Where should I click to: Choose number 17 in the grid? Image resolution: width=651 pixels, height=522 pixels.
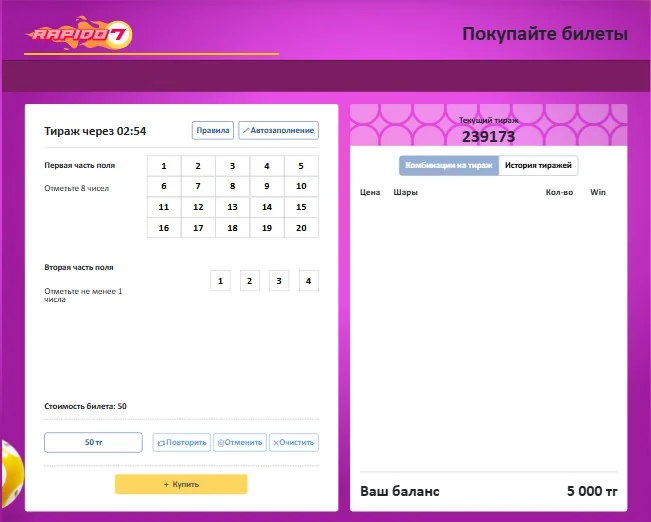coord(198,228)
